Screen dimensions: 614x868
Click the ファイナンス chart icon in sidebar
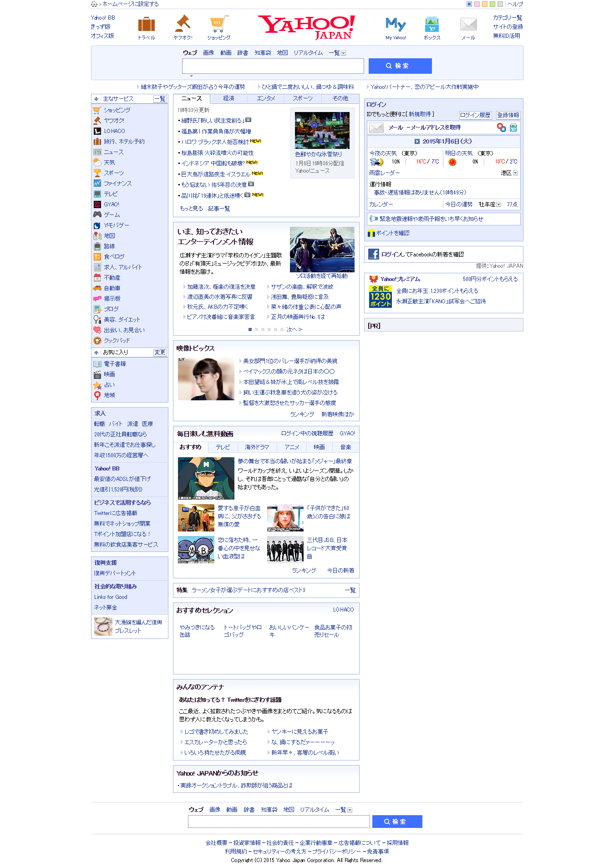pos(97,184)
